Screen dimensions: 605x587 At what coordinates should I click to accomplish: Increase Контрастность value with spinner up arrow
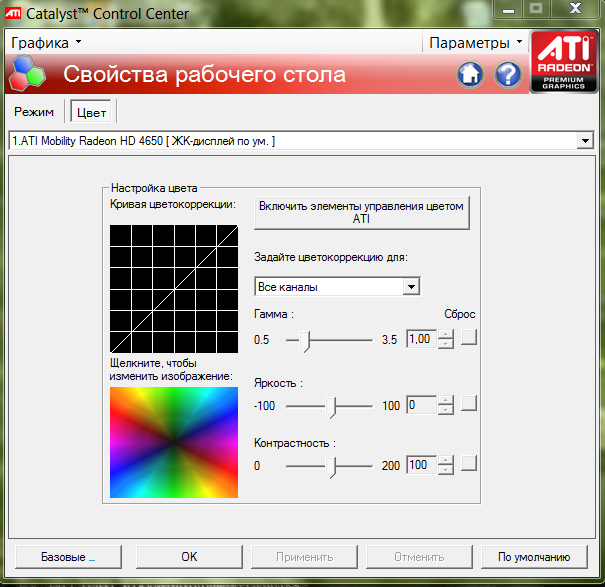click(x=445, y=460)
